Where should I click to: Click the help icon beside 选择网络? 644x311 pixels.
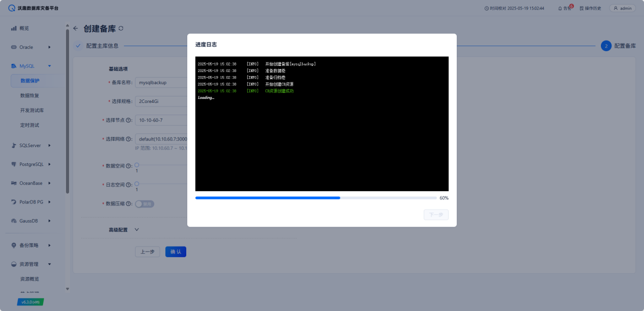coord(129,139)
